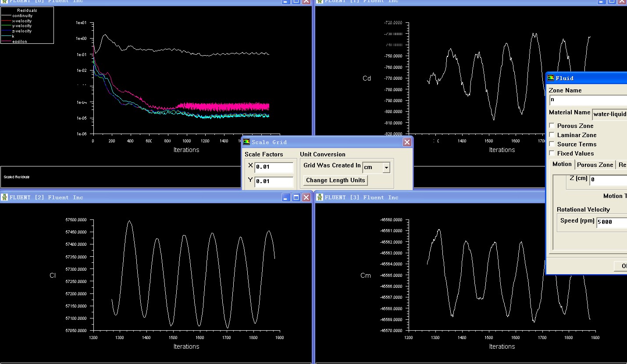Click the Speed (rpm) input field
Screen dimensions: 627x364
[612, 222]
